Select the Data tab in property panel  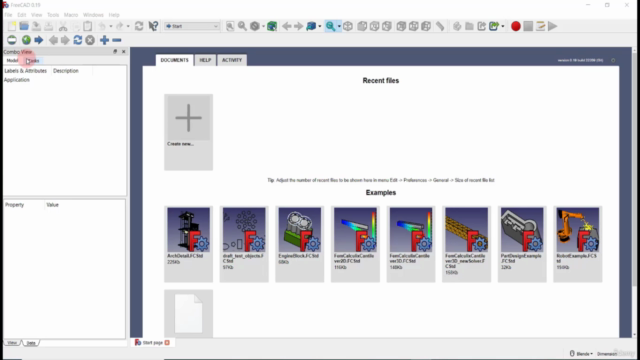point(31,343)
